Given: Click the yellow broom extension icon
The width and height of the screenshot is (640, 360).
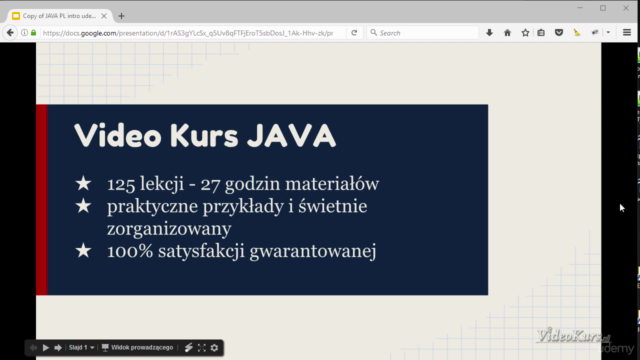Looking at the screenshot, I should pyautogui.click(x=577, y=33).
